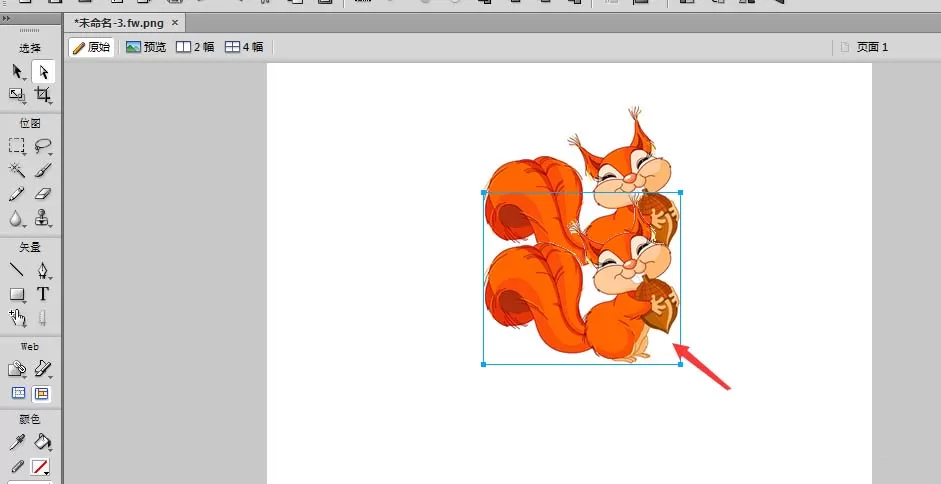Select the Text tool
Image resolution: width=941 pixels, height=484 pixels.
point(43,294)
